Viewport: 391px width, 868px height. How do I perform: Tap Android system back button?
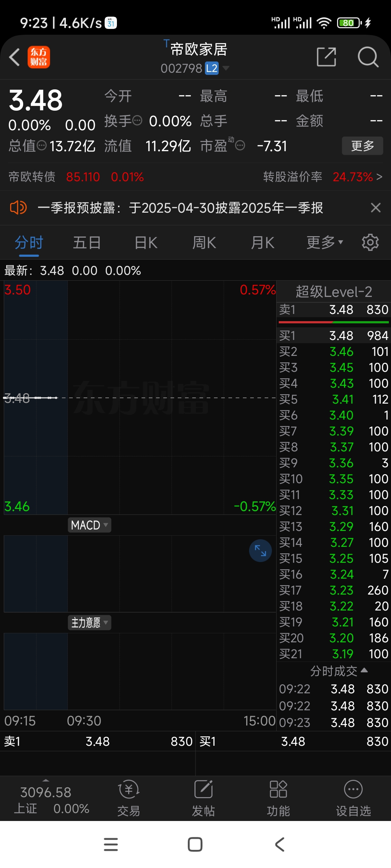(279, 844)
